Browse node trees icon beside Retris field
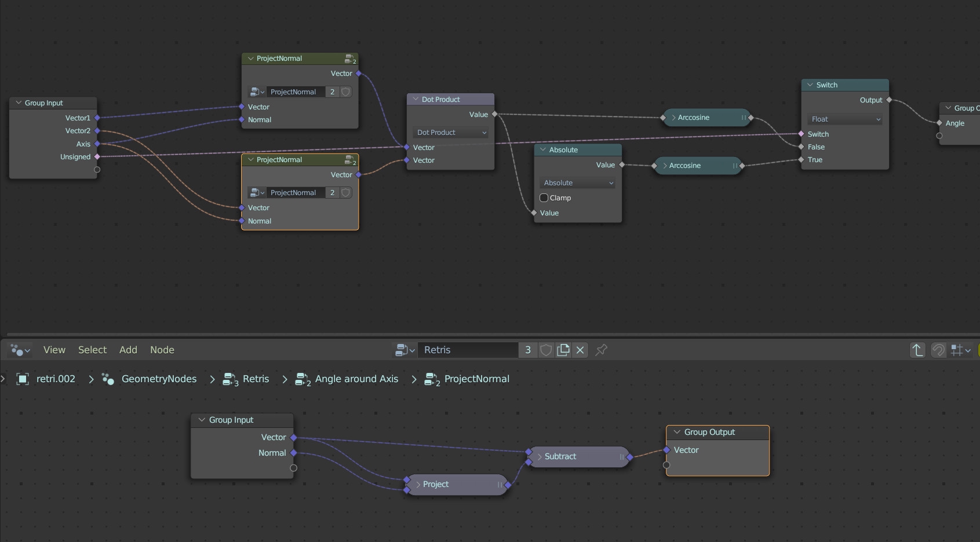 click(405, 350)
